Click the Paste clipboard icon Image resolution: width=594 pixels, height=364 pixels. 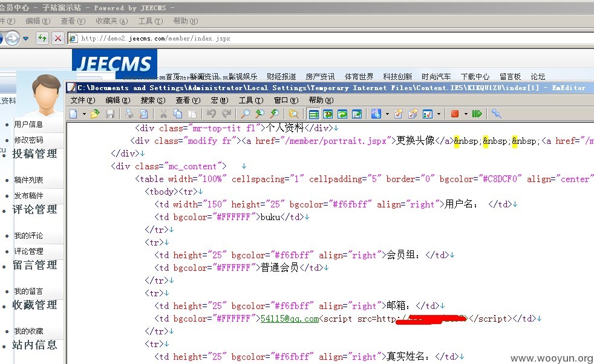[x=192, y=114]
